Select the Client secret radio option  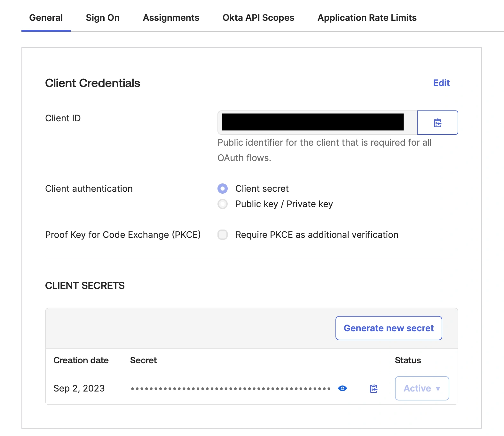click(223, 189)
